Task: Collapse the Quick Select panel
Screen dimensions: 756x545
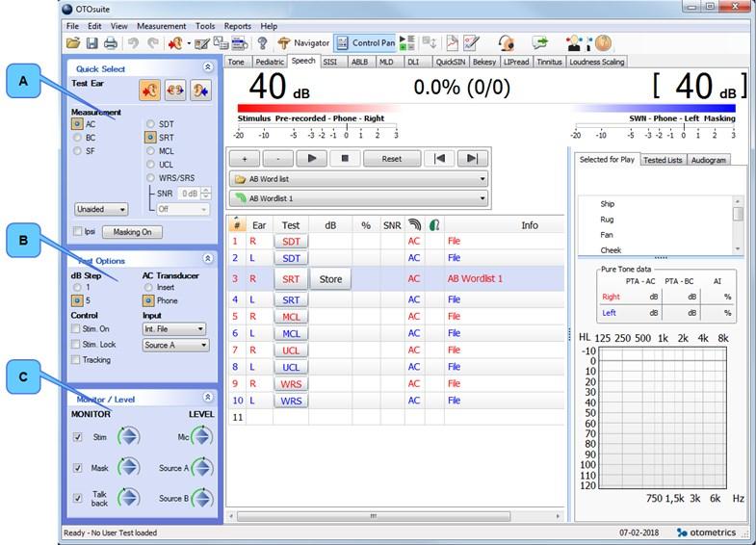Action: tap(208, 67)
